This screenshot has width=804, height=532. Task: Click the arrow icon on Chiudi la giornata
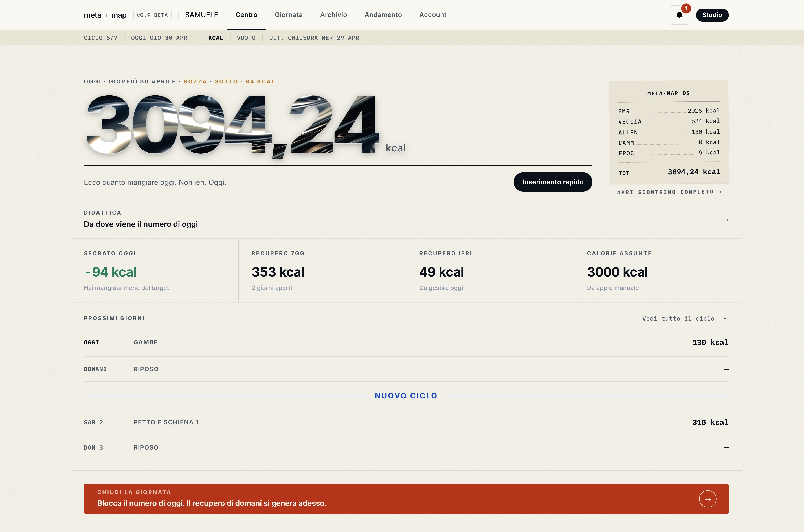(x=708, y=499)
